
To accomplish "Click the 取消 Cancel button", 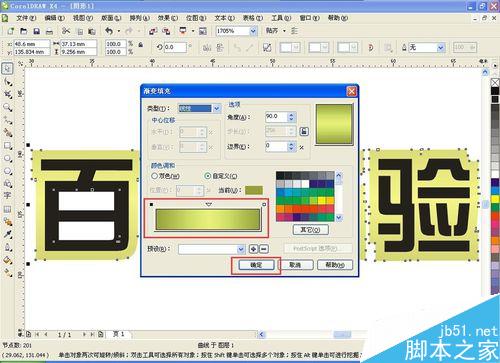I will tap(295, 265).
